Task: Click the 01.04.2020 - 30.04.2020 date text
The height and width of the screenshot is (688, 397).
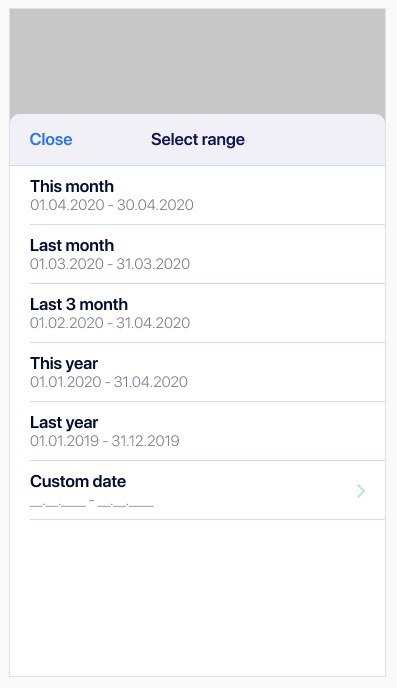Action: (x=112, y=205)
